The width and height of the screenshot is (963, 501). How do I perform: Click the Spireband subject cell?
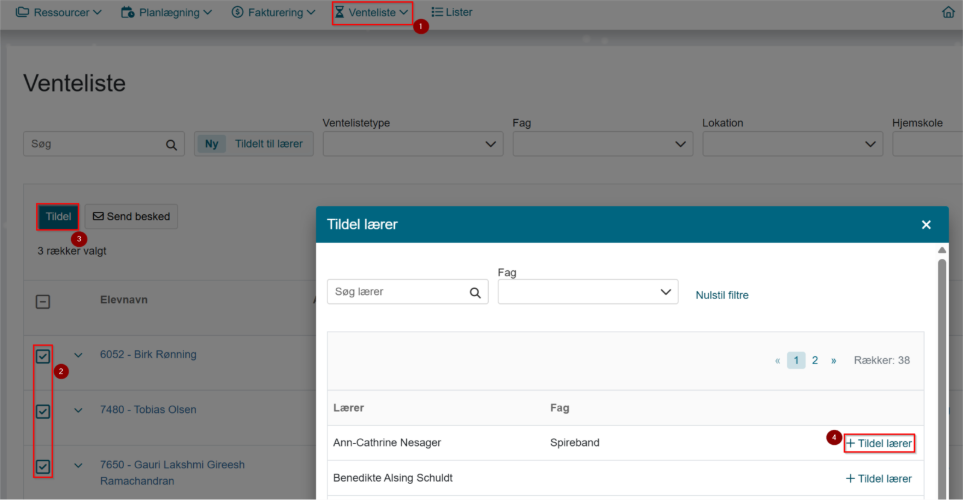[575, 443]
